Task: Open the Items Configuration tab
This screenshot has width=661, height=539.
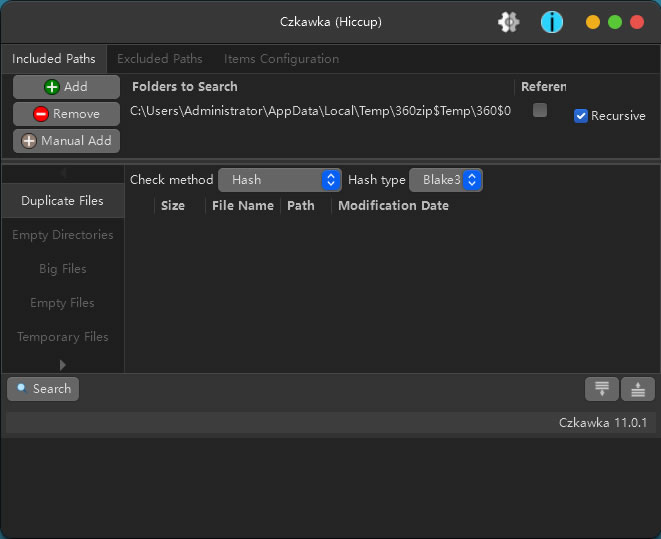Action: (x=281, y=59)
